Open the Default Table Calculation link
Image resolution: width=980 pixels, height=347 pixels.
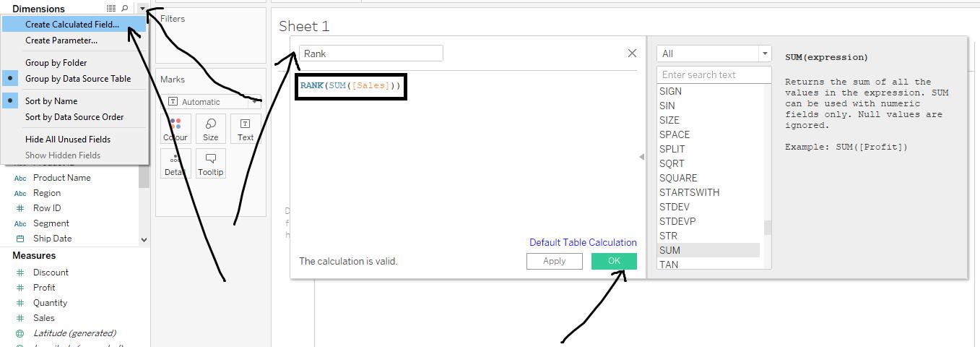point(583,242)
